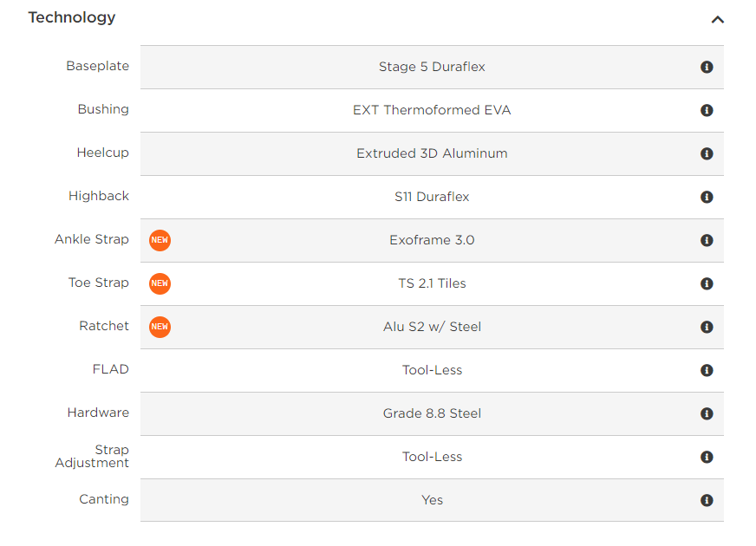
Task: Click info icon beside TS 2.1 Tiles
Action: coord(707,284)
